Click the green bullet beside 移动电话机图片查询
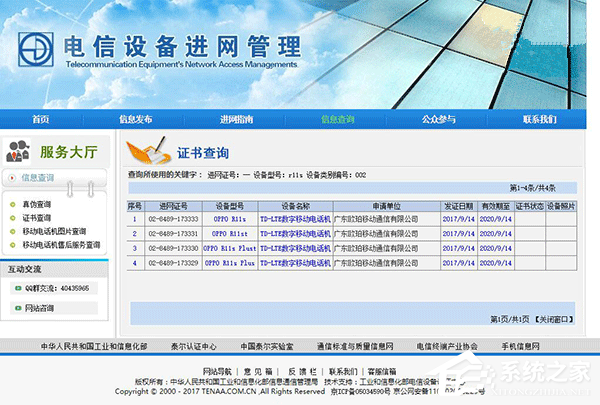 (13, 231)
